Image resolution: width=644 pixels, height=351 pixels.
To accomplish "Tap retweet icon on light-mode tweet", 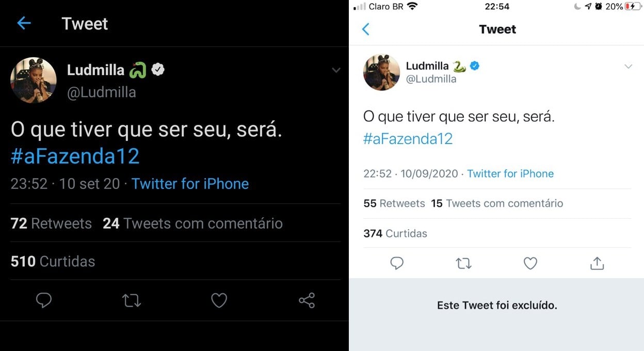I will 463,264.
